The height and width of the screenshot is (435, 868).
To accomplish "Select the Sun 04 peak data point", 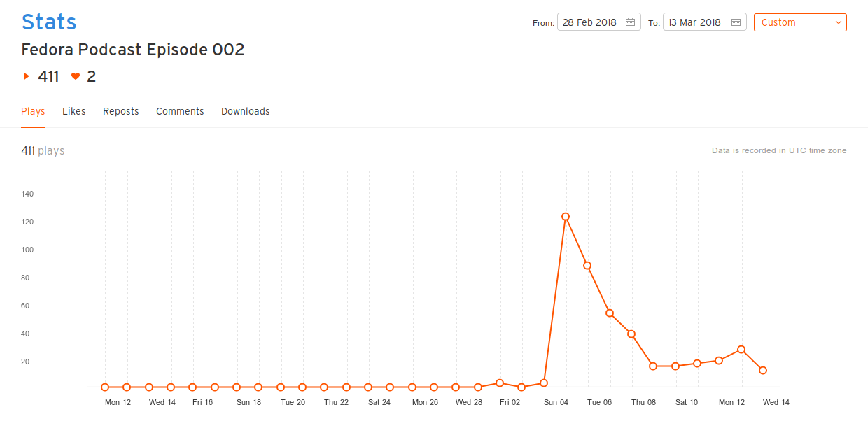I will point(566,217).
